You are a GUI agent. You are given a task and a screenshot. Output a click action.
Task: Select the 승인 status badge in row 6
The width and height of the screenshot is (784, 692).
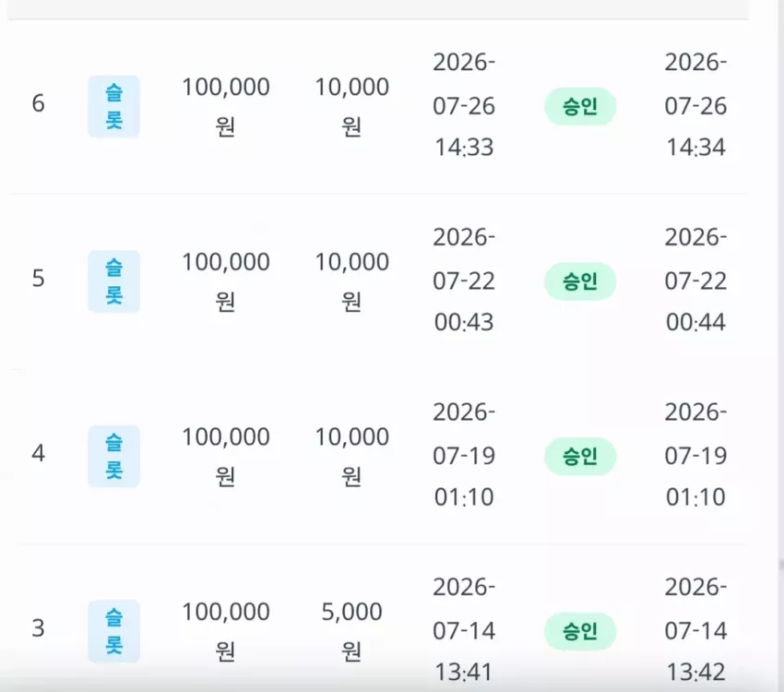[580, 106]
